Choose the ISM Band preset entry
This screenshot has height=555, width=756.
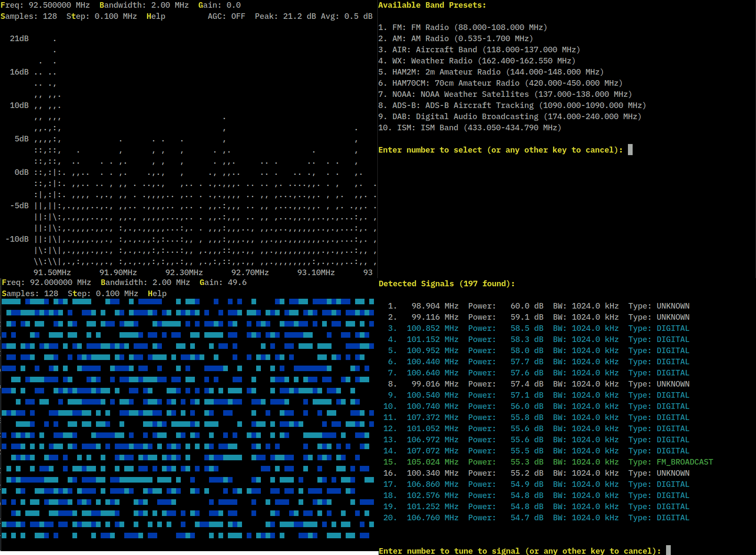[469, 128]
